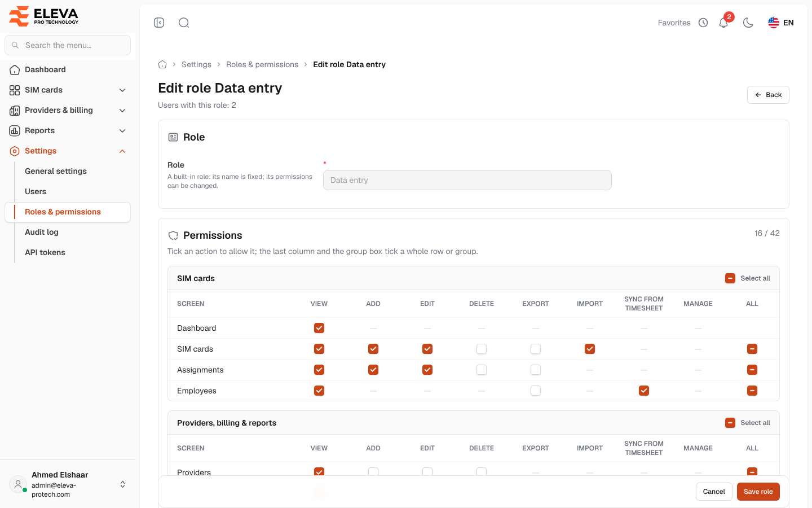Enable Delete permission for SIM cards row
812x508 pixels.
click(x=482, y=349)
